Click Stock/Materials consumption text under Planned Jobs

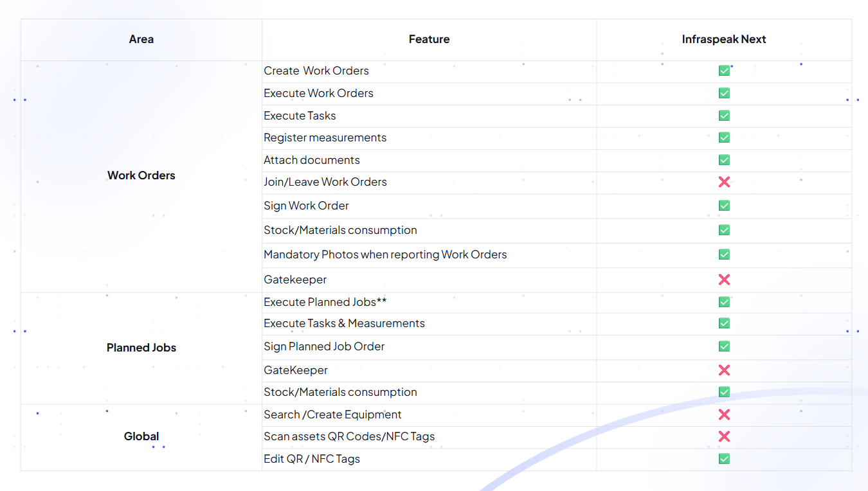pyautogui.click(x=340, y=392)
